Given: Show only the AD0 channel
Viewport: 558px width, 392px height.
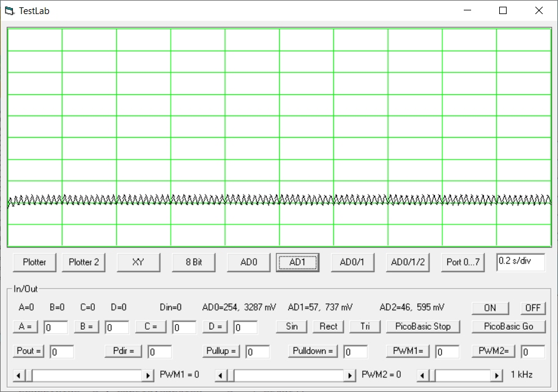Looking at the screenshot, I should pos(248,262).
